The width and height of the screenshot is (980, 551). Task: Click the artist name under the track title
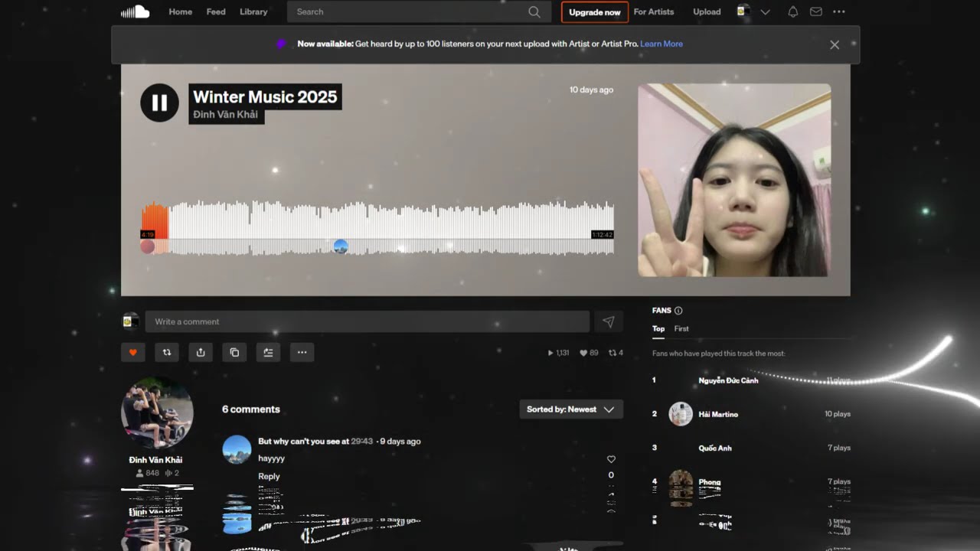(226, 115)
